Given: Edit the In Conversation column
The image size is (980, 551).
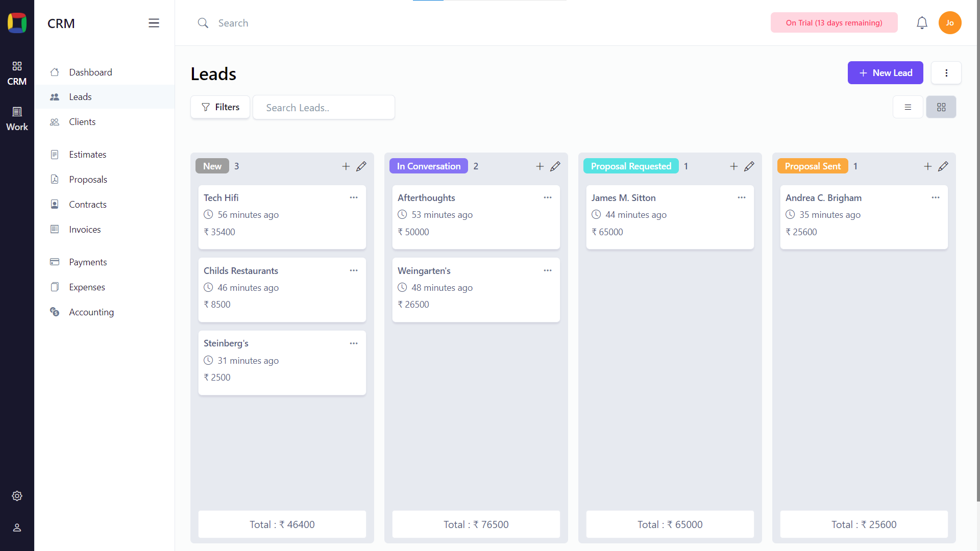Looking at the screenshot, I should 555,166.
